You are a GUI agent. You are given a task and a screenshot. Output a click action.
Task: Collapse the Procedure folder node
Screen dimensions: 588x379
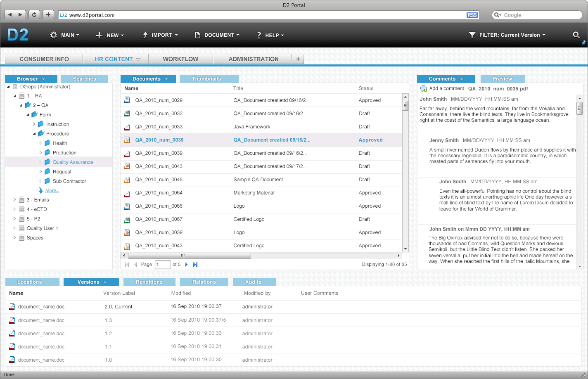coord(35,134)
